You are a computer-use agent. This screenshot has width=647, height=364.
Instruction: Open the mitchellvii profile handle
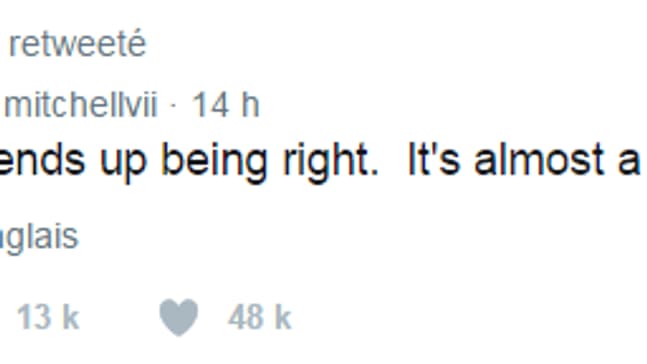80,105
